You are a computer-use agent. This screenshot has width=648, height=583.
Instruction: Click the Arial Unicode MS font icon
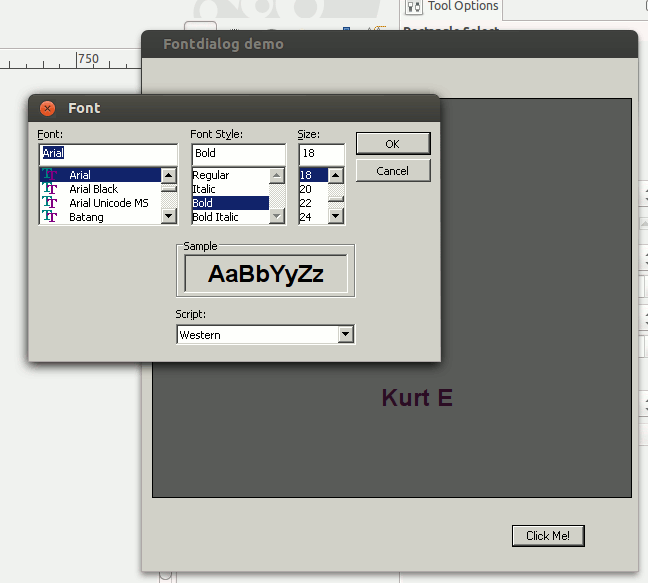[x=49, y=203]
